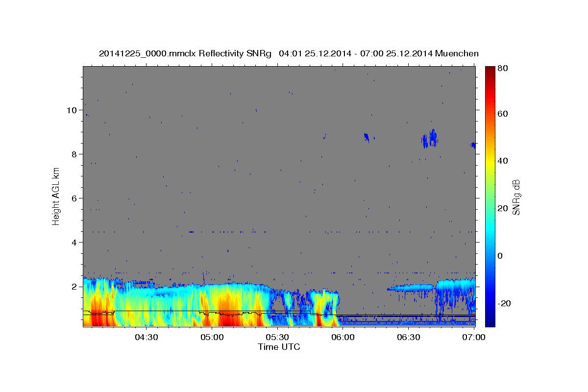This screenshot has width=588, height=392.
Task: Click the 'Height AGL km' axis label
Action: coord(56,196)
